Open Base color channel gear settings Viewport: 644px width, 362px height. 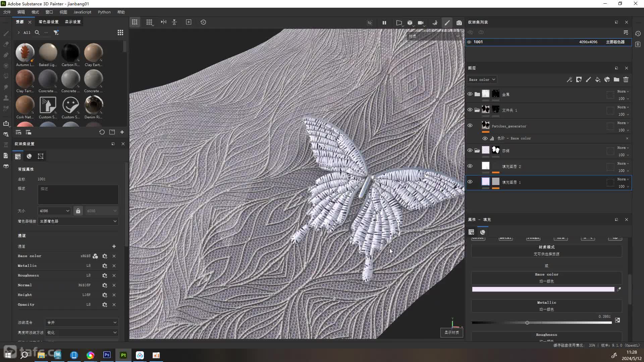pyautogui.click(x=105, y=256)
